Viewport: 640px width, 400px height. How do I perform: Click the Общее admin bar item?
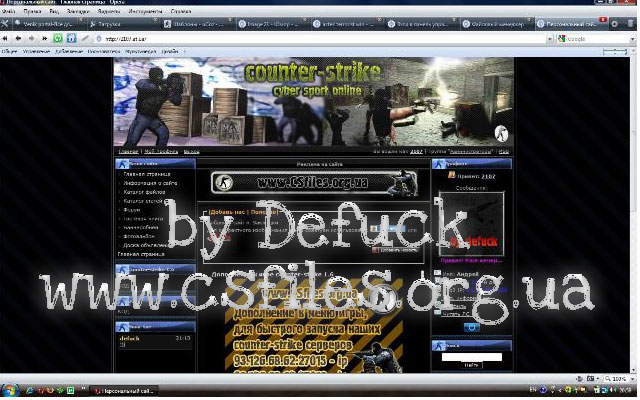(9, 51)
